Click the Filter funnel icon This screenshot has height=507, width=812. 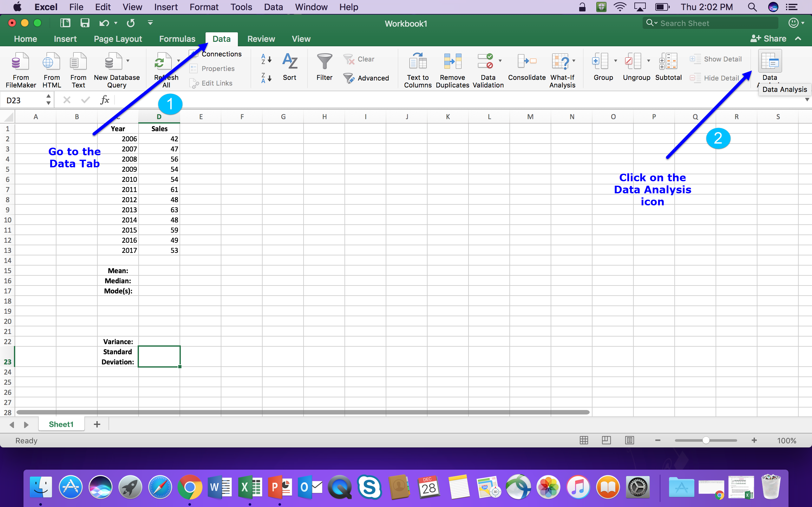click(x=324, y=62)
